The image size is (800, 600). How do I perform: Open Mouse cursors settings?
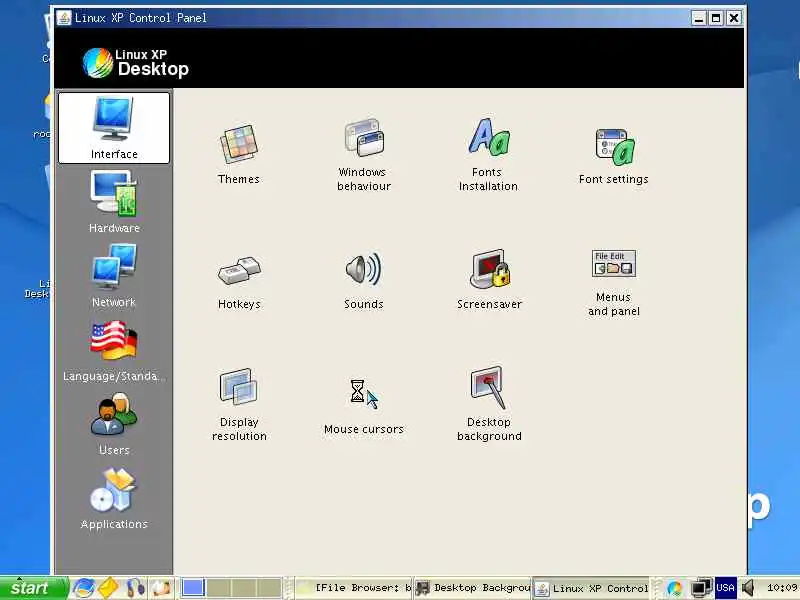(364, 407)
